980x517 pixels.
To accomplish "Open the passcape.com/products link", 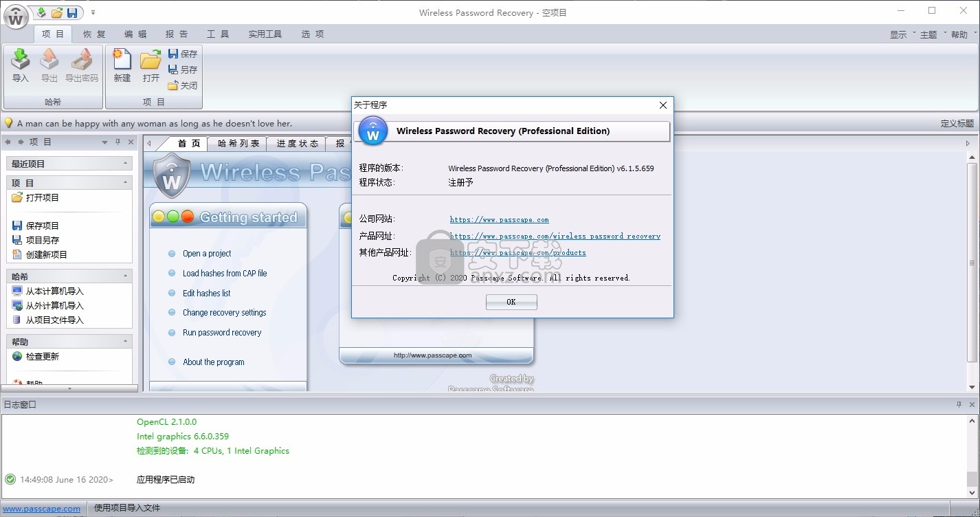I will click(x=517, y=252).
